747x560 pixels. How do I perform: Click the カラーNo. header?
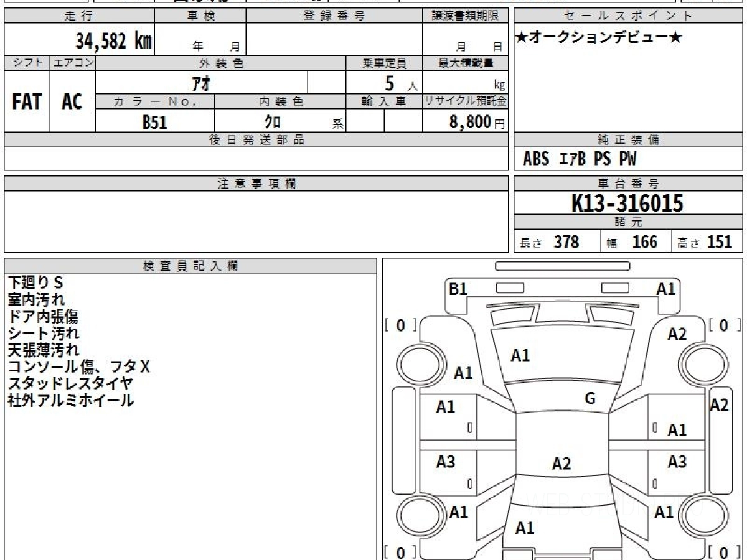tap(155, 101)
